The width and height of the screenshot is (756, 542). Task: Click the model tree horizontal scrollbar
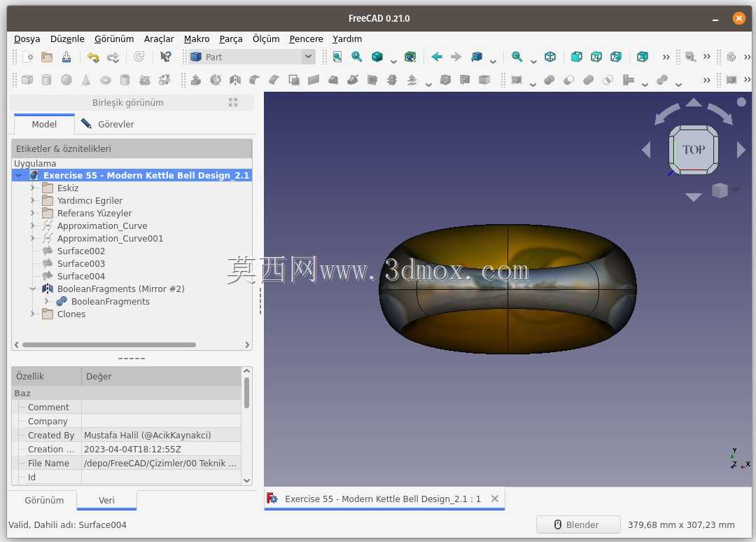tap(109, 345)
